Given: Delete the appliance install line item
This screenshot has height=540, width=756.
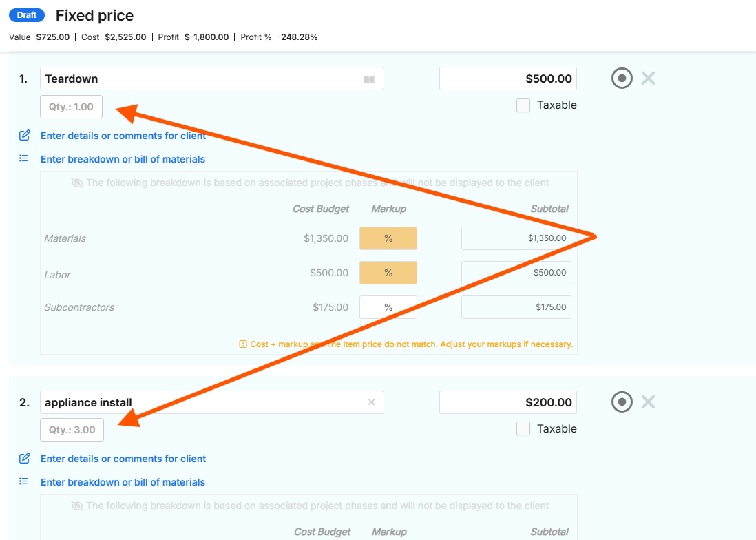Looking at the screenshot, I should [648, 402].
